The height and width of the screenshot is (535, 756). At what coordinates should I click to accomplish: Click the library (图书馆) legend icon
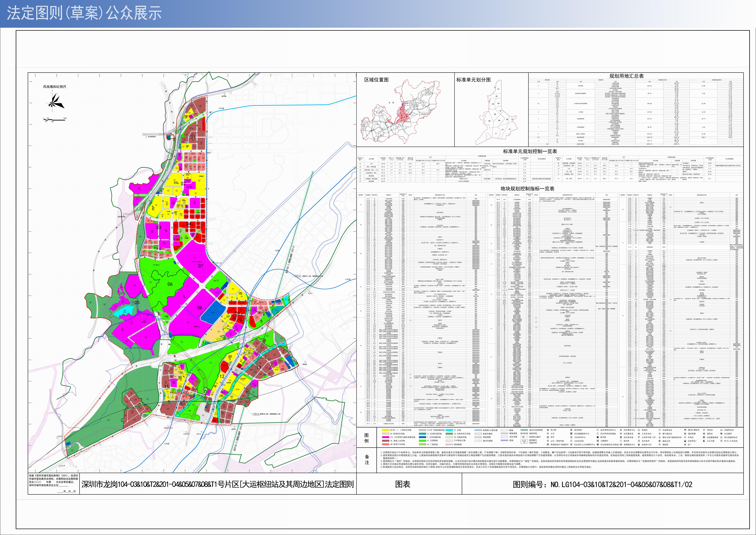point(598,437)
